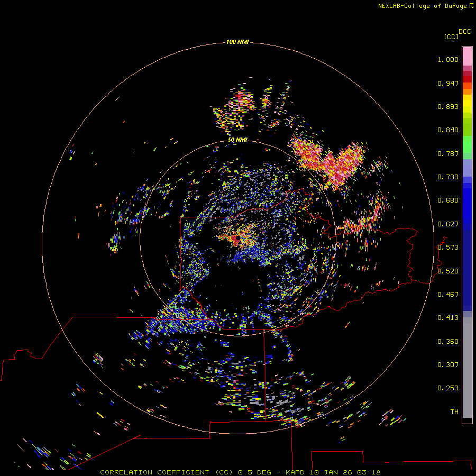Click the 0.307 color scale value
Image resolution: width=476 pixels, height=476 pixels.
point(448,365)
